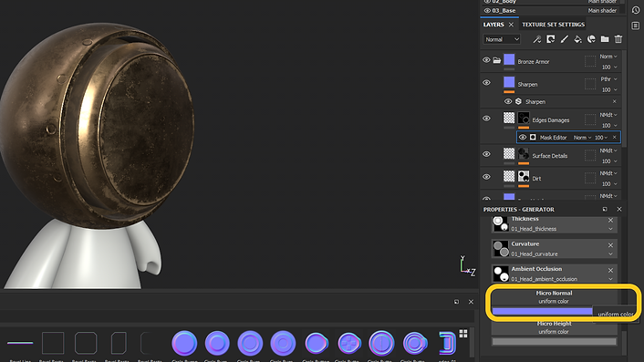Add a folder with the folder icon
644x362 pixels.
click(x=605, y=39)
